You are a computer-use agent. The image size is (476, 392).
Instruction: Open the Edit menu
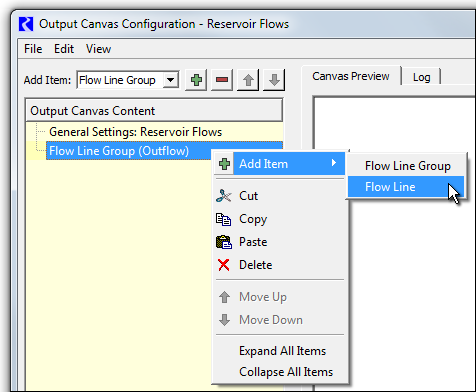pos(64,49)
